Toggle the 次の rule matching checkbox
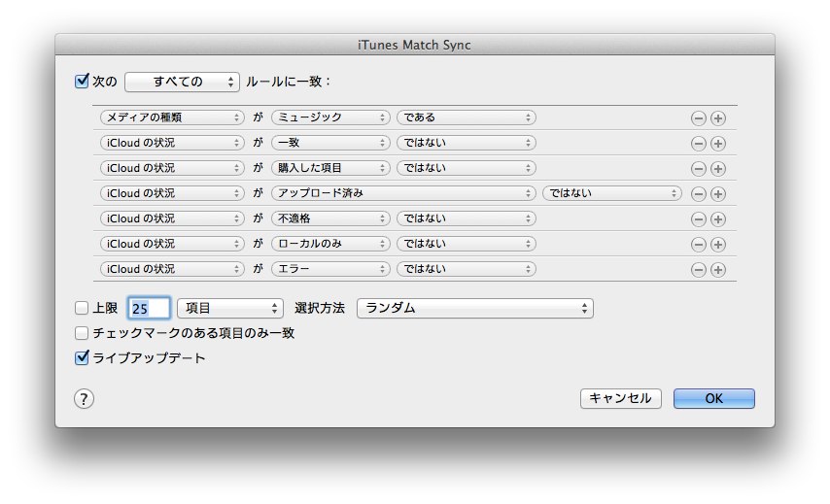The width and height of the screenshot is (830, 504). 82,81
